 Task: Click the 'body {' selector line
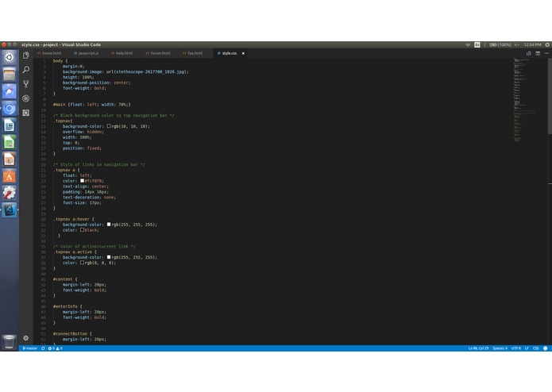[x=60, y=61]
